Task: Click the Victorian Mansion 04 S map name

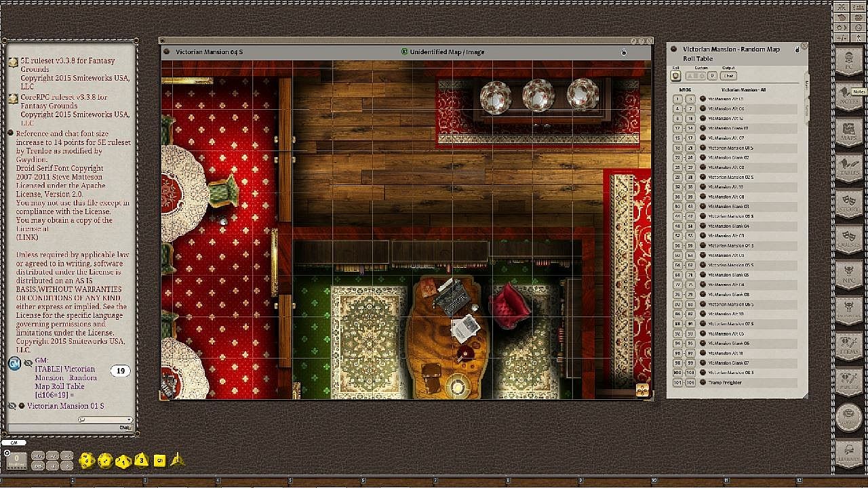Action: (x=209, y=52)
